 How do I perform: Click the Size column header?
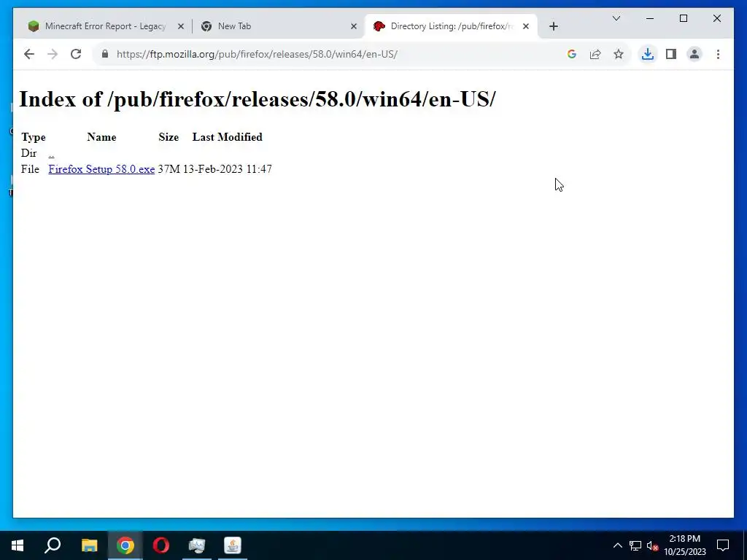coord(169,137)
